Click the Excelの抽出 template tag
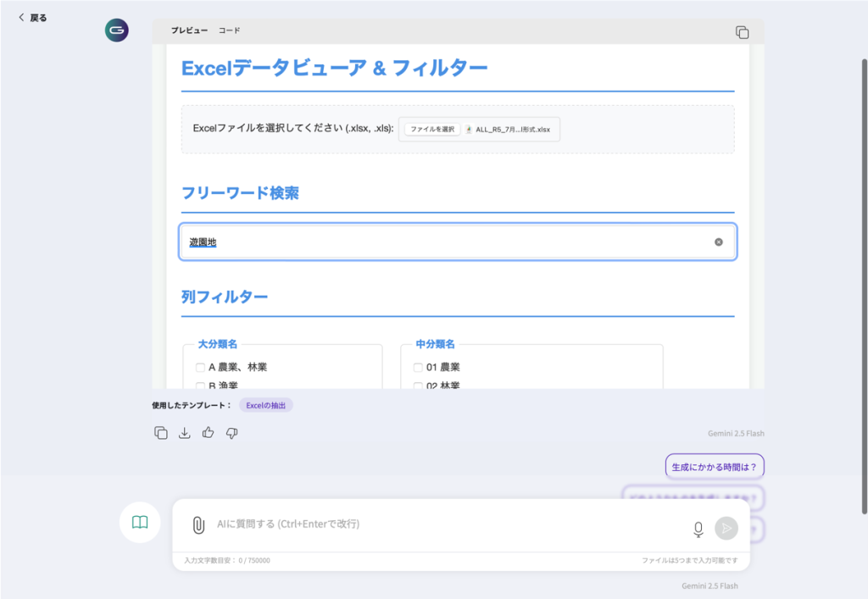Screen dimensions: 868x599 265,405
